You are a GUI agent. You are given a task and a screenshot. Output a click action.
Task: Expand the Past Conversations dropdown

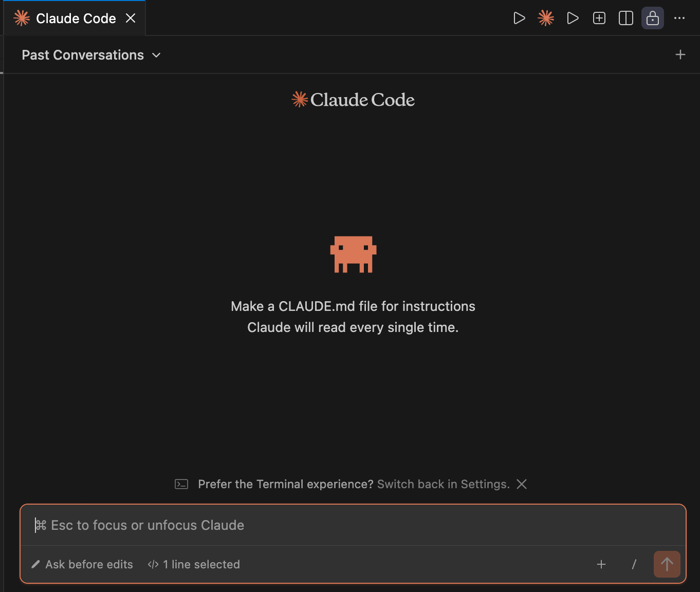coord(91,55)
